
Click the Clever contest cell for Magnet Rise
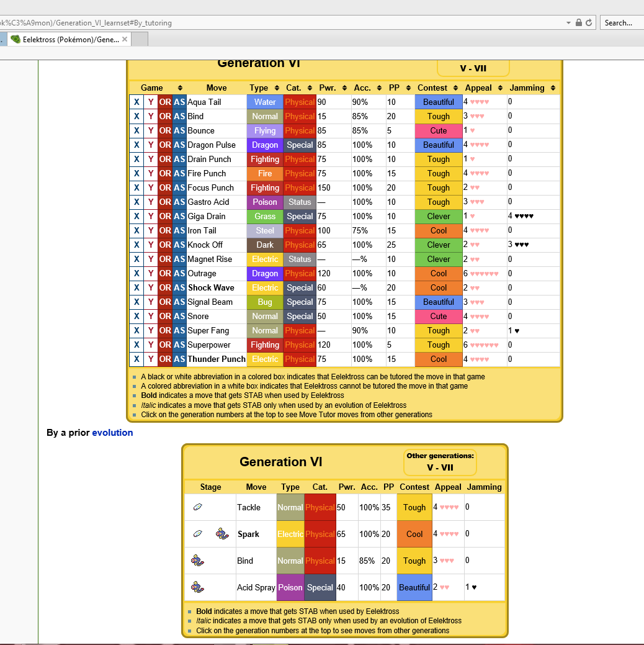[x=439, y=259]
